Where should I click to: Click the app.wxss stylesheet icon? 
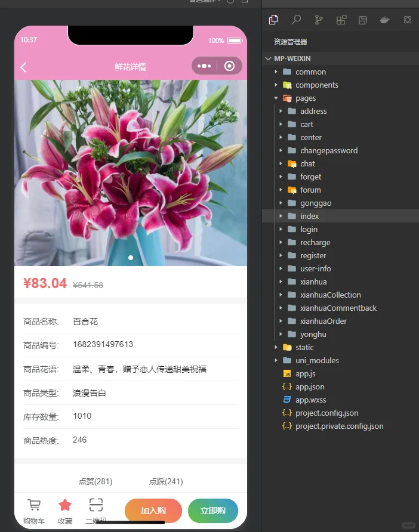[287, 400]
